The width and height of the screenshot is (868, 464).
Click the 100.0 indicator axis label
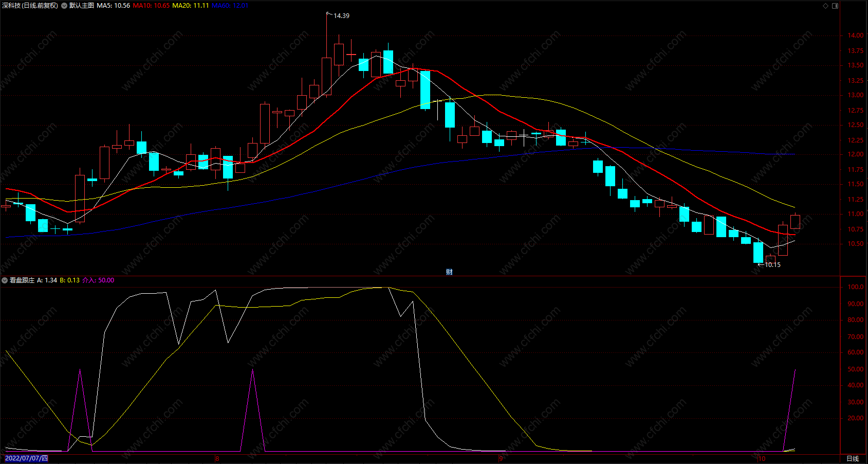click(x=856, y=287)
